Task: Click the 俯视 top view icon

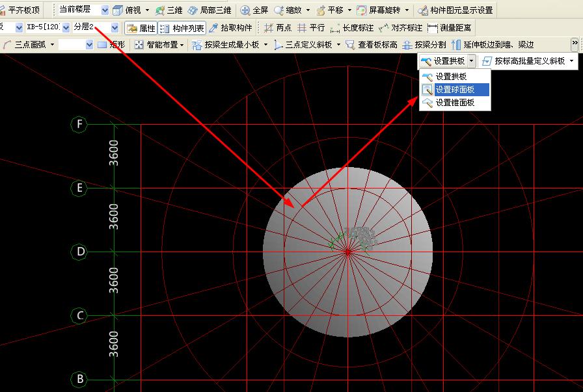Action: (x=118, y=10)
